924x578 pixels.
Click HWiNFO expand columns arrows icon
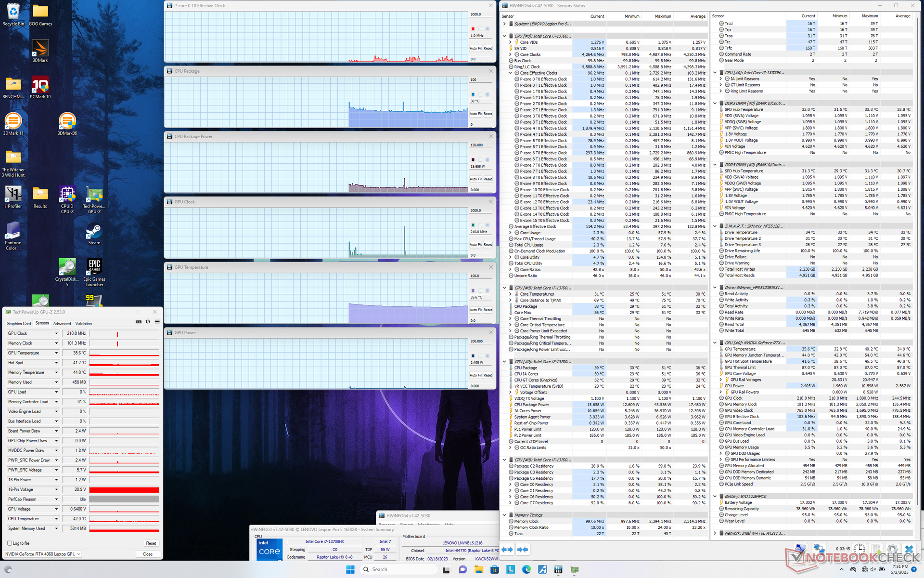pos(507,550)
